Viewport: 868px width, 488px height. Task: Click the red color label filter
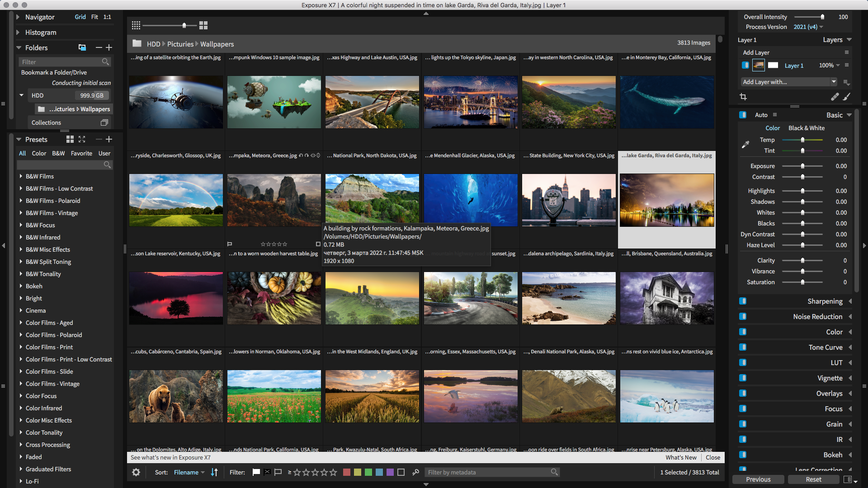(x=347, y=472)
